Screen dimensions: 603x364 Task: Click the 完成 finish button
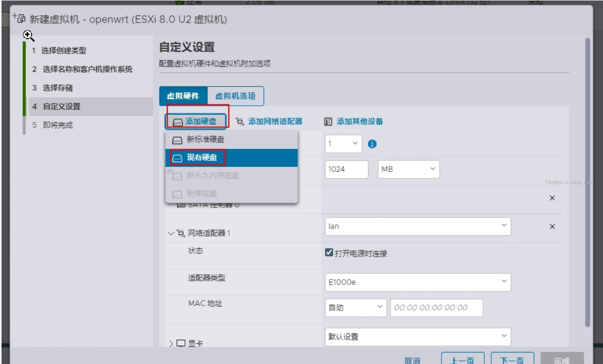tap(562, 359)
